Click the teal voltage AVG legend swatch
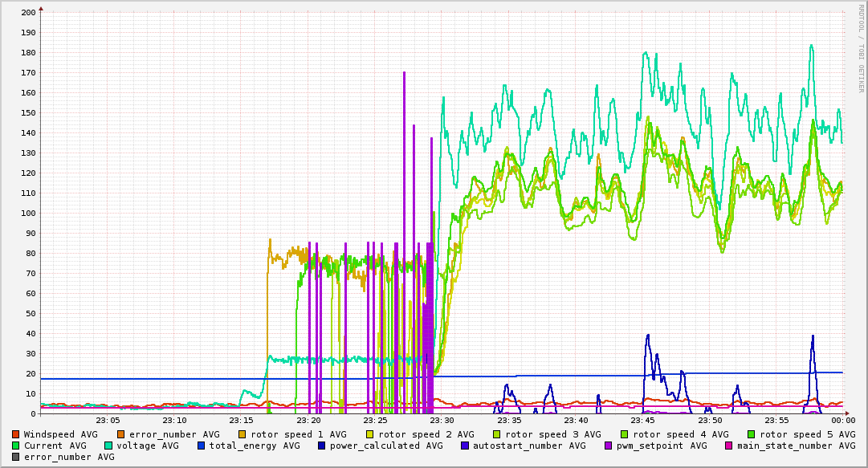Viewport: 868px width, 468px height. [x=108, y=446]
